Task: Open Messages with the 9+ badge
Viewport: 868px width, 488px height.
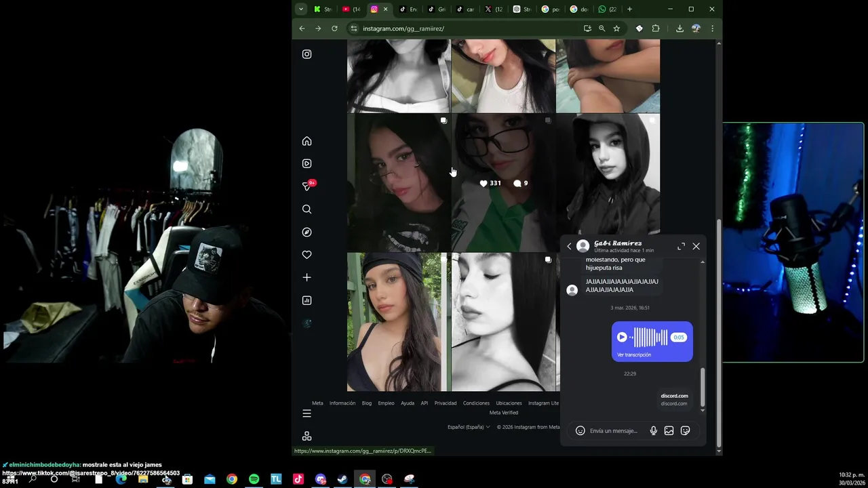Action: [307, 186]
